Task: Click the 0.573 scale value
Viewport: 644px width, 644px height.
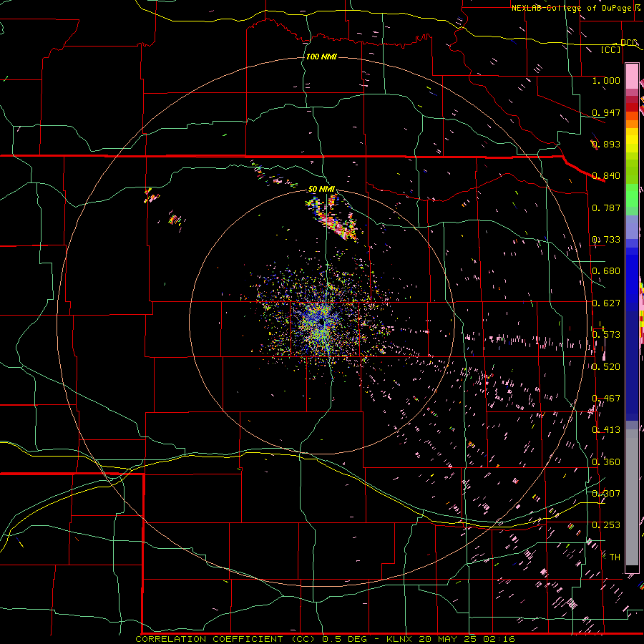Action: (x=606, y=335)
